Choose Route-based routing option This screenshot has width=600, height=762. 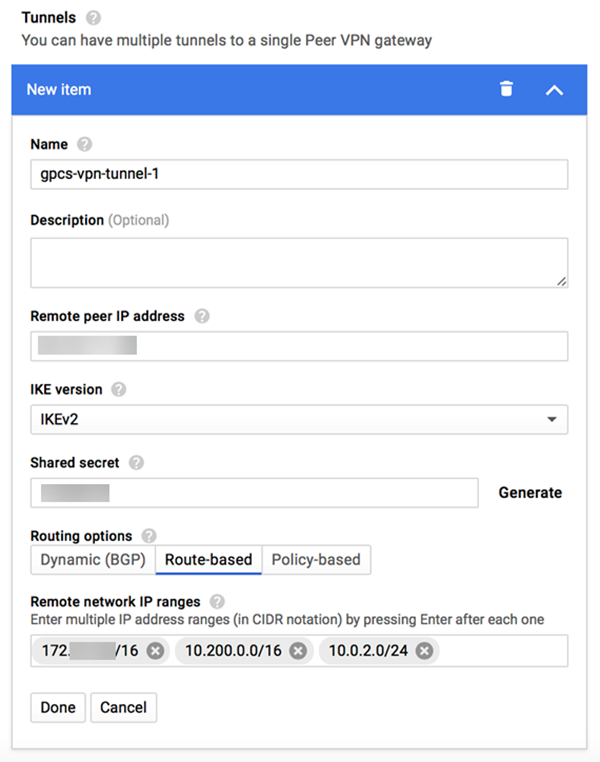click(208, 560)
